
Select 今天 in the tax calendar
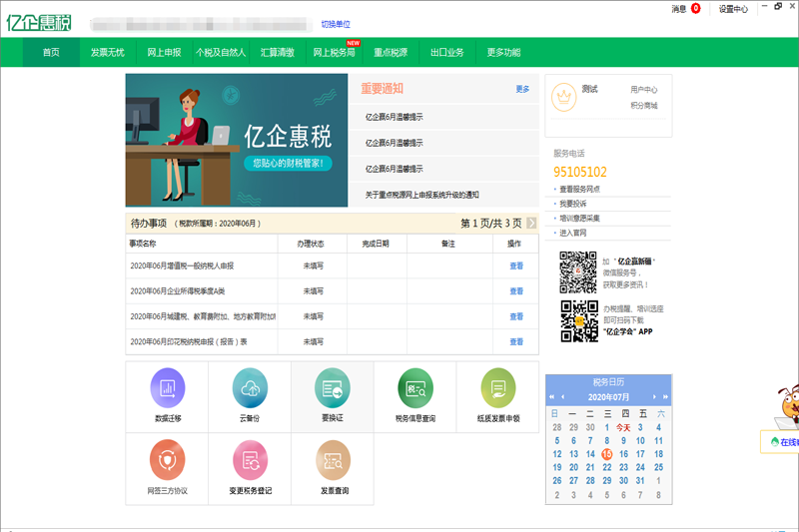[x=622, y=427]
